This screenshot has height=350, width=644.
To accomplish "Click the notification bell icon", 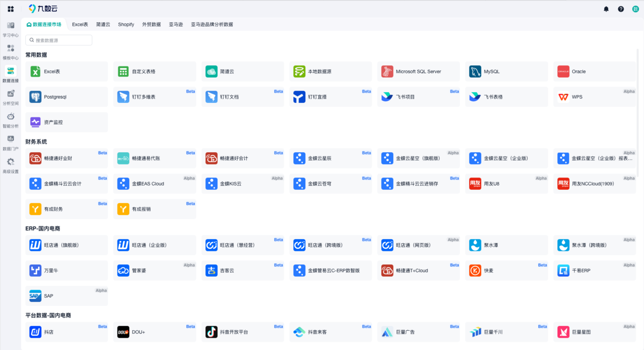I will tap(606, 9).
